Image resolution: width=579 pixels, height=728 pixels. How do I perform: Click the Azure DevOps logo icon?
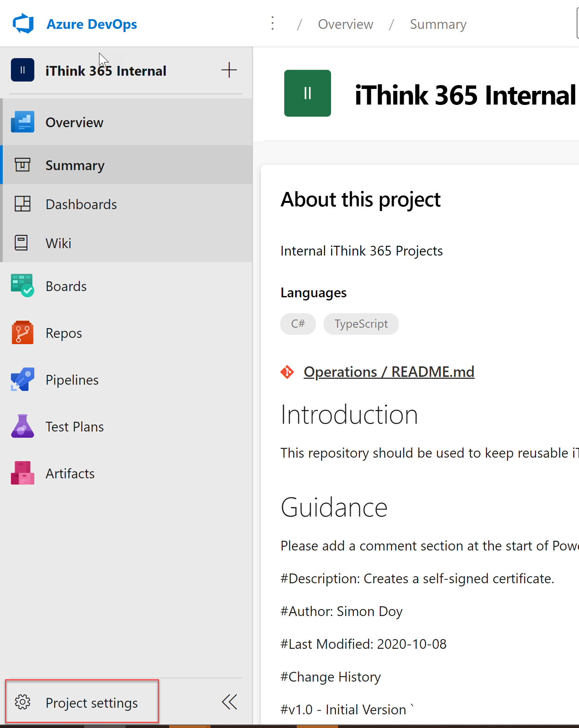coord(23,24)
